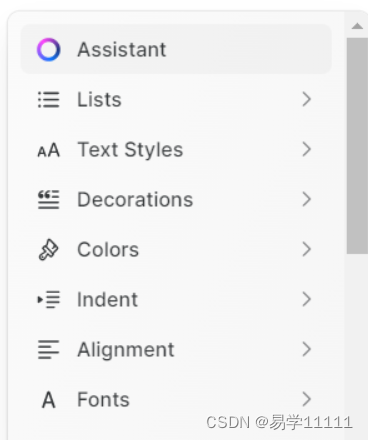The image size is (368, 440).
Task: Expand the Decorations submenu chevron
Action: 307,199
